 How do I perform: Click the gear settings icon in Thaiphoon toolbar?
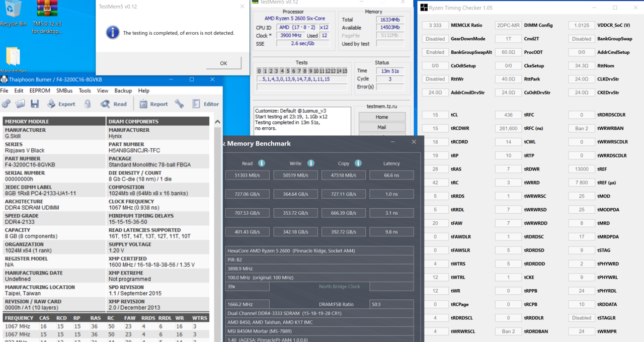(x=6, y=104)
